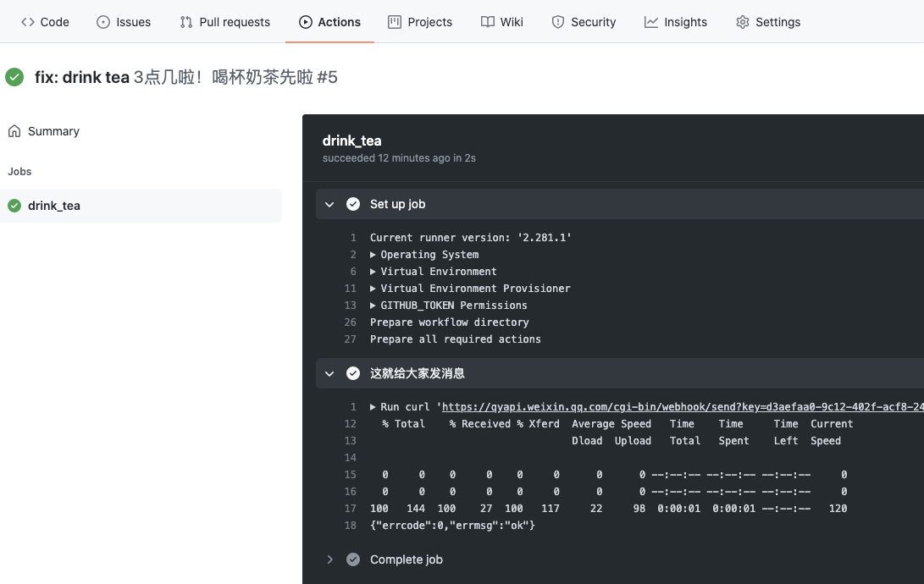The height and width of the screenshot is (584, 924).
Task: Click the 'Prepare all required actions' log line
Action: pos(456,339)
